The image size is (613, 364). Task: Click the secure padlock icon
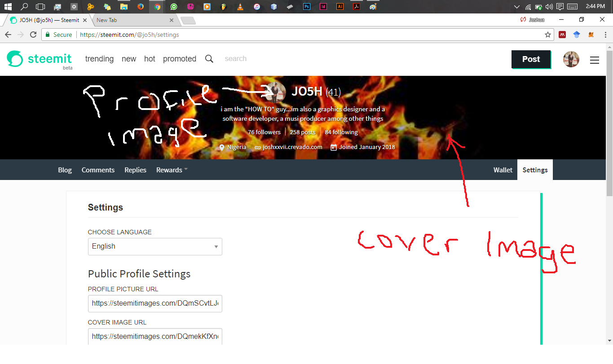pos(48,35)
